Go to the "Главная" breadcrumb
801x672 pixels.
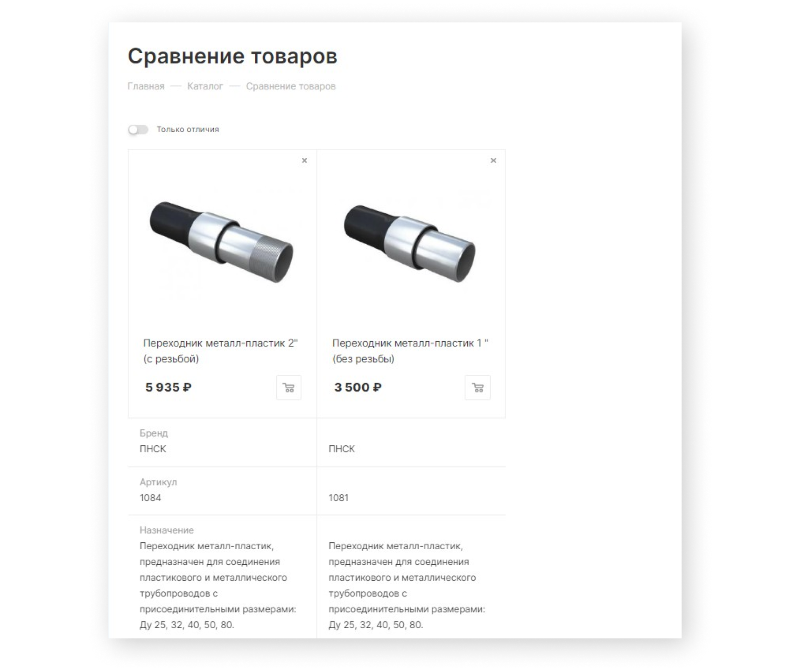tap(146, 86)
